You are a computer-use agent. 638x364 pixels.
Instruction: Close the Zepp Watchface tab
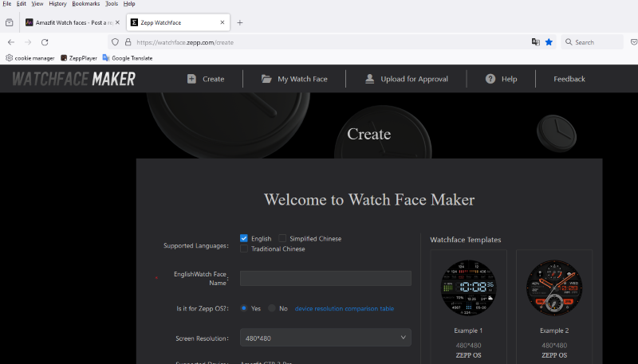coord(223,23)
